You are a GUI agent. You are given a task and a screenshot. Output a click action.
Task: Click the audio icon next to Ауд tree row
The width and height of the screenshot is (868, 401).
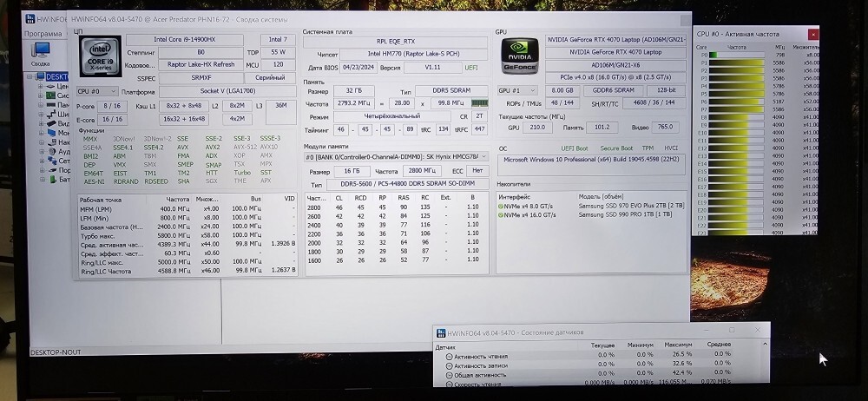point(51,151)
